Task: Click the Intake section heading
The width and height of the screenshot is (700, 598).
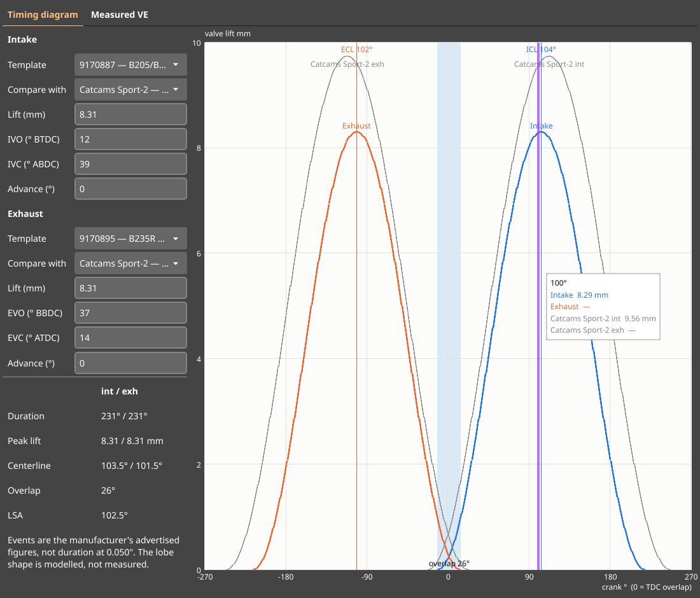Action: coord(22,39)
